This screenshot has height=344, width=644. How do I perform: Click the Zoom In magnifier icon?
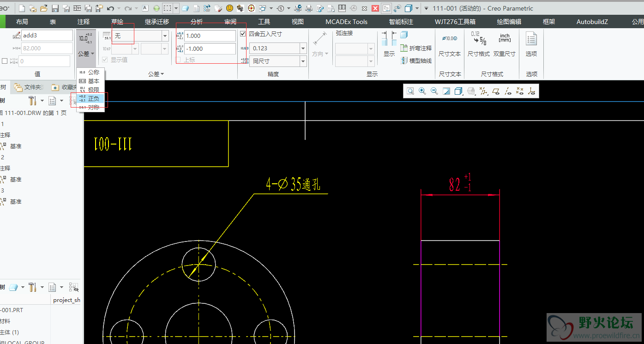click(x=422, y=91)
